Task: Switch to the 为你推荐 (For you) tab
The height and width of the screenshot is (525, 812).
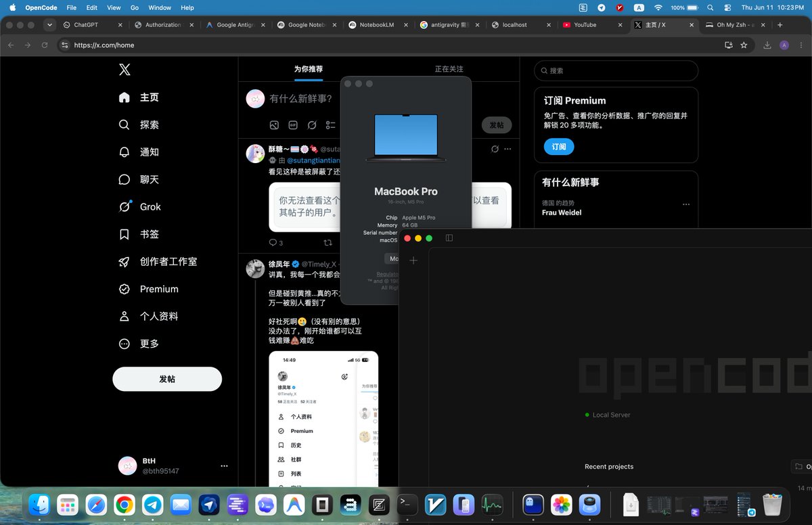Action: coord(309,69)
